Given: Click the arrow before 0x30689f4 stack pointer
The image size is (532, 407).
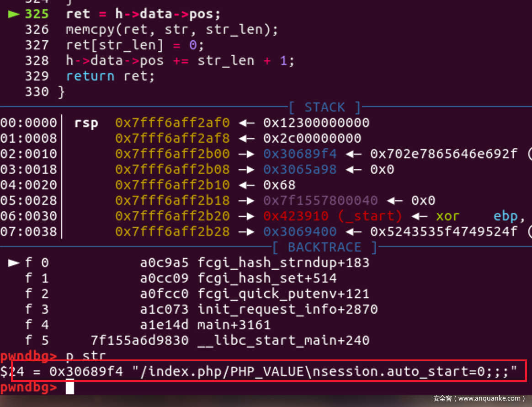Looking at the screenshot, I should (247, 154).
